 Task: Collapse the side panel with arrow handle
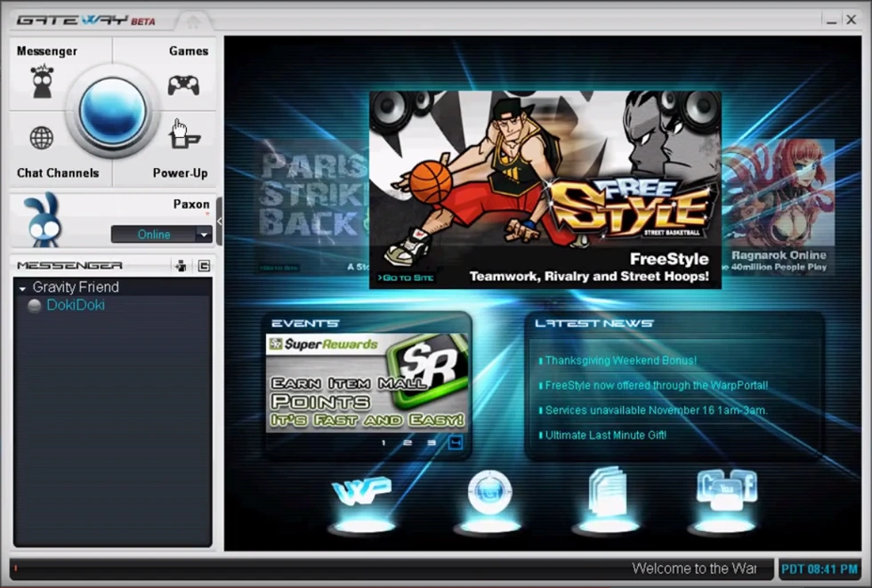click(x=220, y=221)
